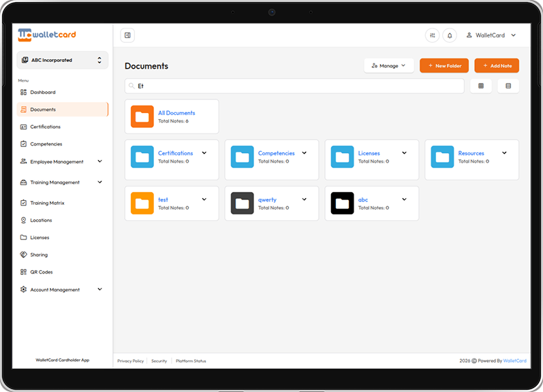Screen dimensions: 543x392
Task: Open the blue Certifications folder icon
Action: [x=142, y=157]
